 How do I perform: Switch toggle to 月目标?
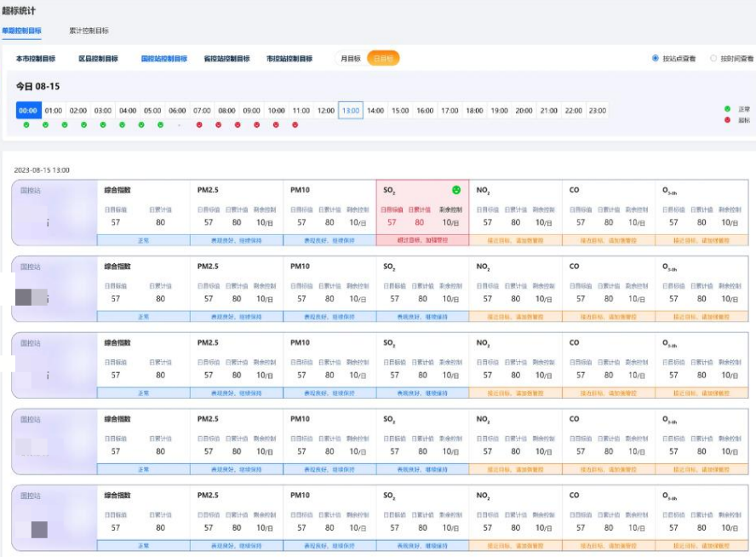(351, 59)
